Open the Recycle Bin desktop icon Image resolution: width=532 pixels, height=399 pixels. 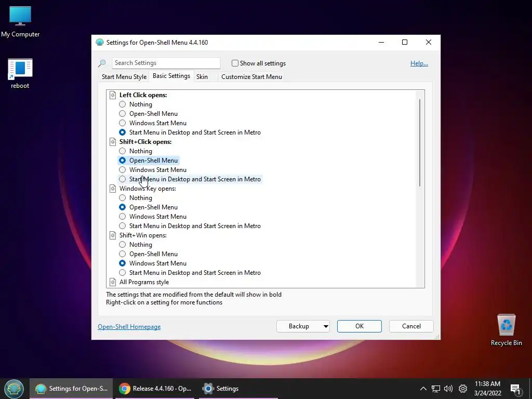coord(506,330)
